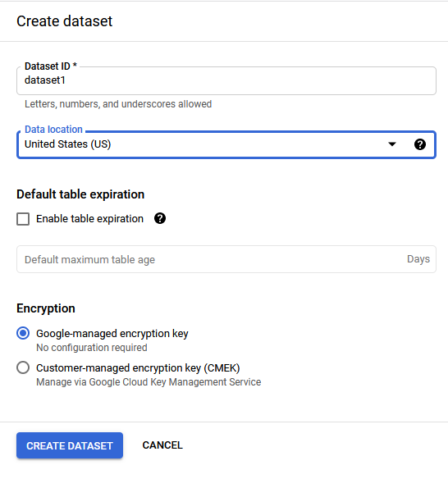The width and height of the screenshot is (448, 479).
Task: Click the 'Manage via Google Cloud Key Management Service' text
Action: tap(149, 382)
